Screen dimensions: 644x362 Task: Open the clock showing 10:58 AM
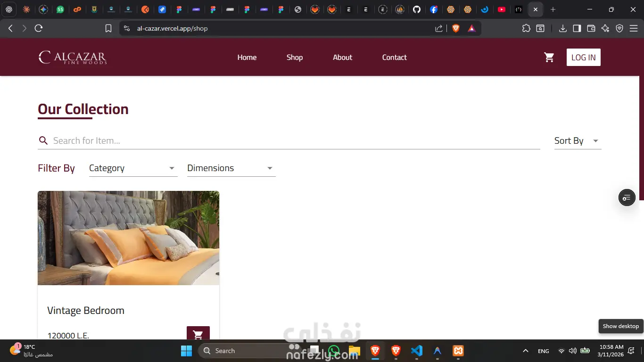click(611, 351)
